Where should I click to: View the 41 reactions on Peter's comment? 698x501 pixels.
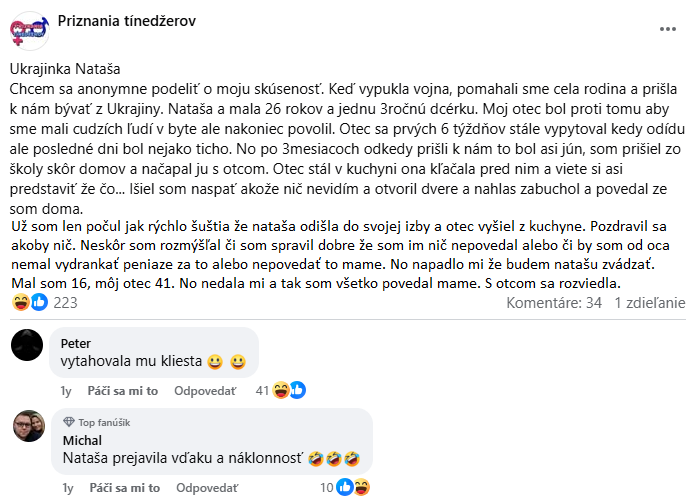(x=272, y=391)
